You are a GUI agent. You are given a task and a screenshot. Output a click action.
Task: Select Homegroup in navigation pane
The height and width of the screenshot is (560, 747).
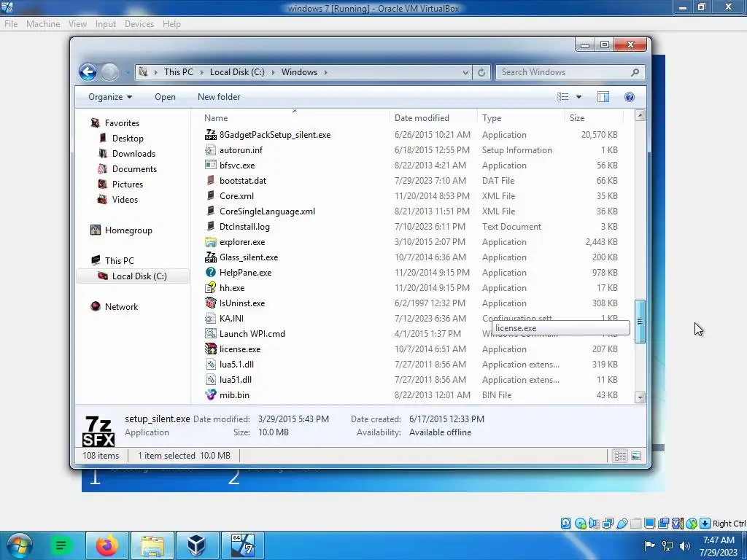(x=128, y=230)
